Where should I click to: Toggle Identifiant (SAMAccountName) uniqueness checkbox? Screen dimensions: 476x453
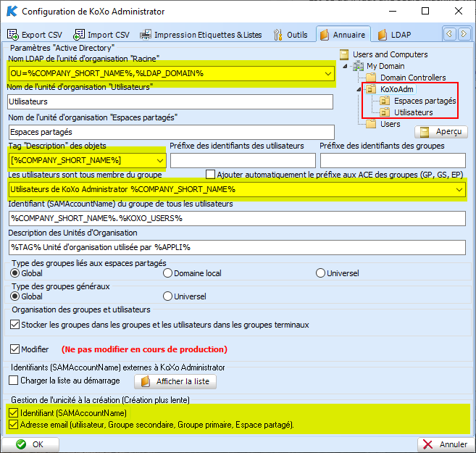coord(13,413)
